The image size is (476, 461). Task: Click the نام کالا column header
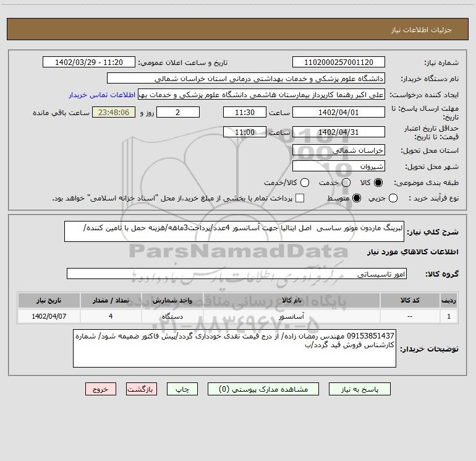click(291, 300)
